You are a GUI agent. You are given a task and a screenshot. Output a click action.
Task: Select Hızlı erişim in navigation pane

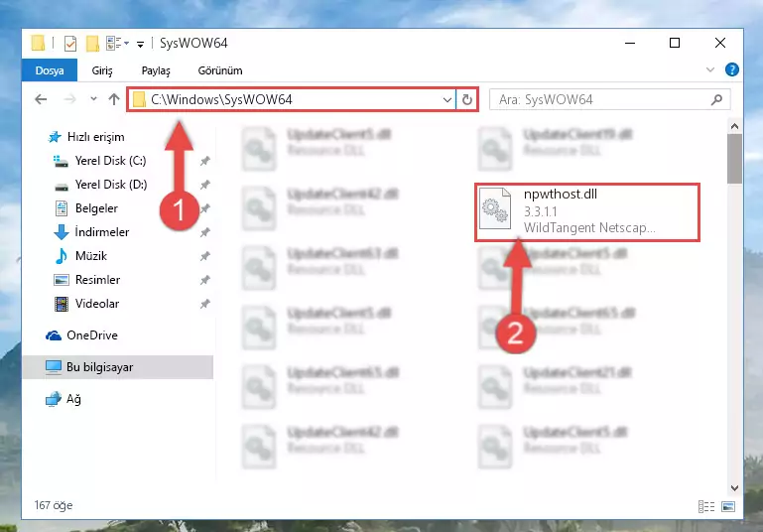(86, 137)
